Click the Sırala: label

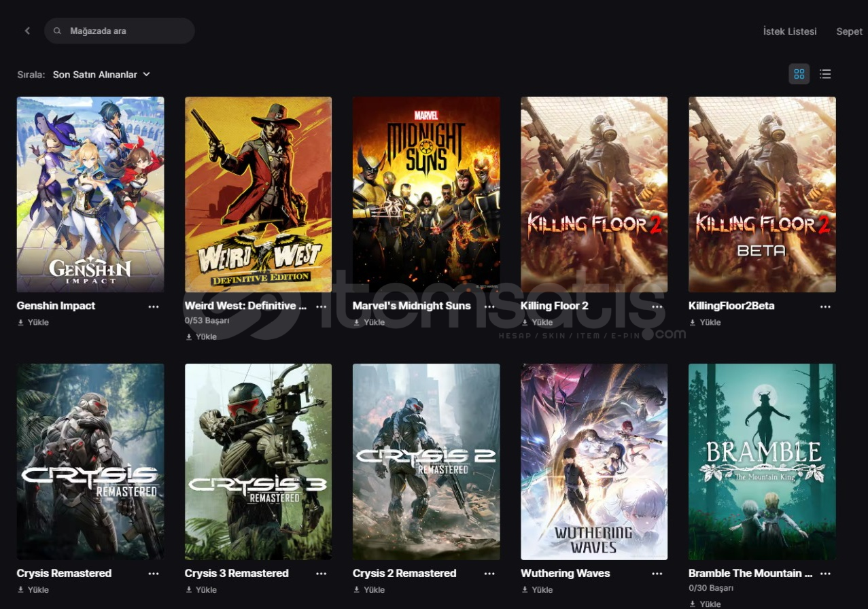point(31,74)
